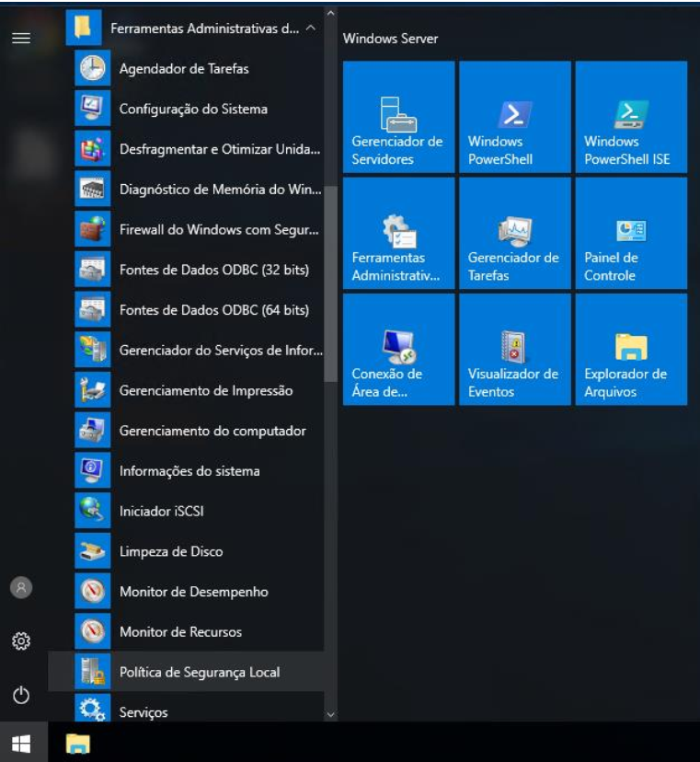Click the Power button
Screen dimensions: 700x762
21,695
